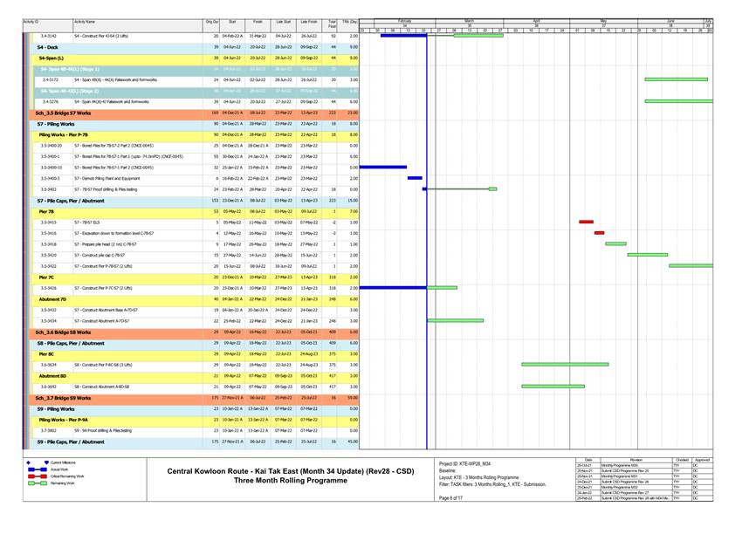Select green bar for Construct Abutment A-8D-S8
This screenshot has width=756, height=534.
[553, 387]
